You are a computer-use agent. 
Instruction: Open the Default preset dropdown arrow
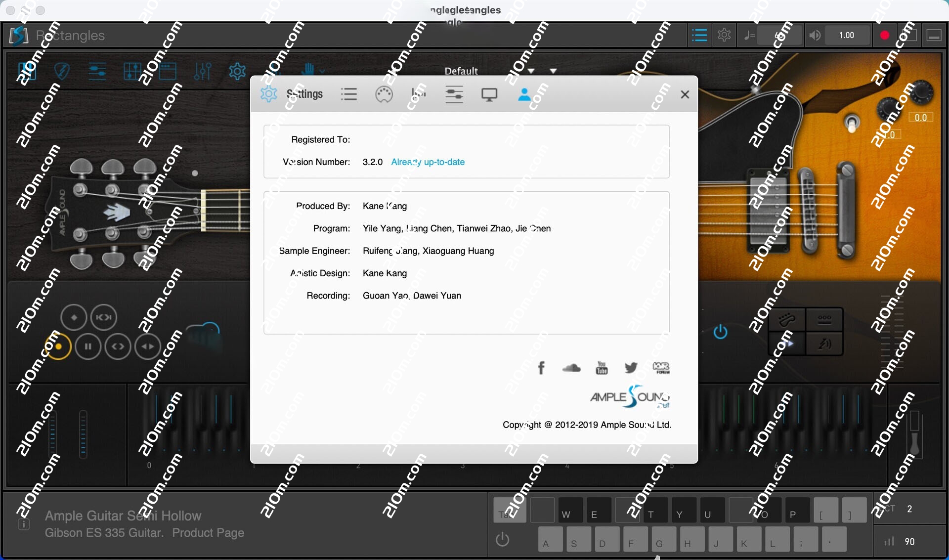point(531,71)
